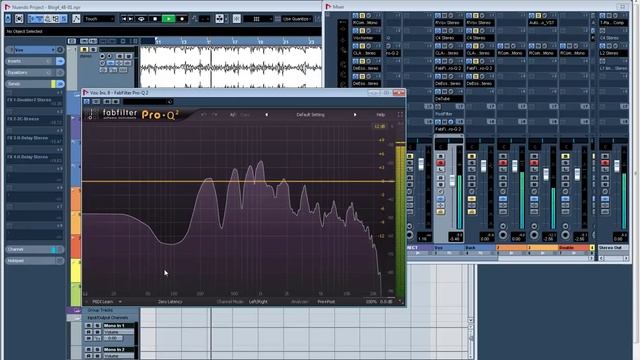
Task: Click the read automation button in the plugin header
Action: 107,102
